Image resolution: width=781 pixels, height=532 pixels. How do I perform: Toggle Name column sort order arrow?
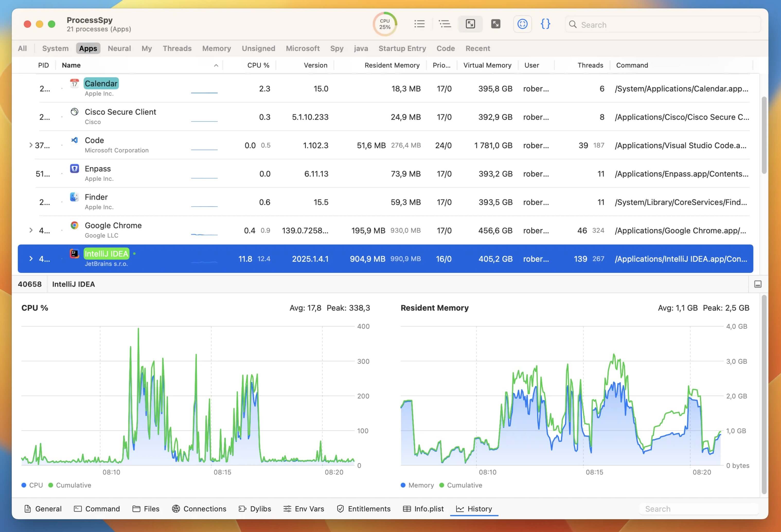(216, 66)
